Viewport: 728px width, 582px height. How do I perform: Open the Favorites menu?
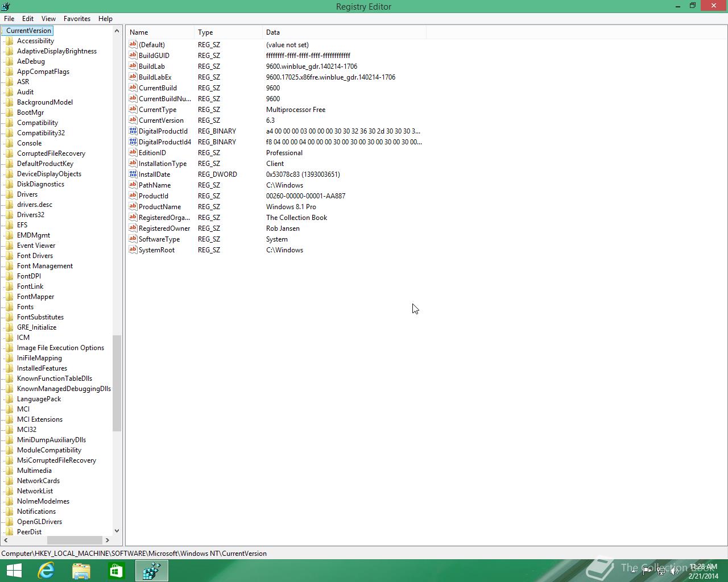tap(77, 19)
